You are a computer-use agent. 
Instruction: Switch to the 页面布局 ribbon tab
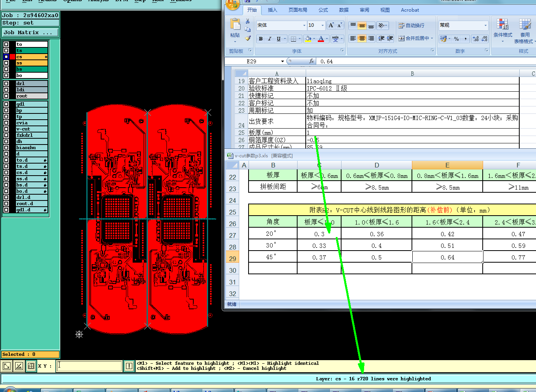(x=298, y=10)
